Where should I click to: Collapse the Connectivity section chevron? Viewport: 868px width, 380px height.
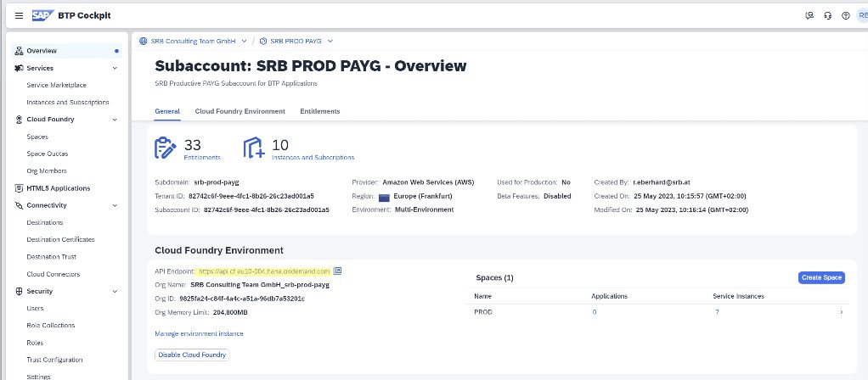click(x=115, y=205)
